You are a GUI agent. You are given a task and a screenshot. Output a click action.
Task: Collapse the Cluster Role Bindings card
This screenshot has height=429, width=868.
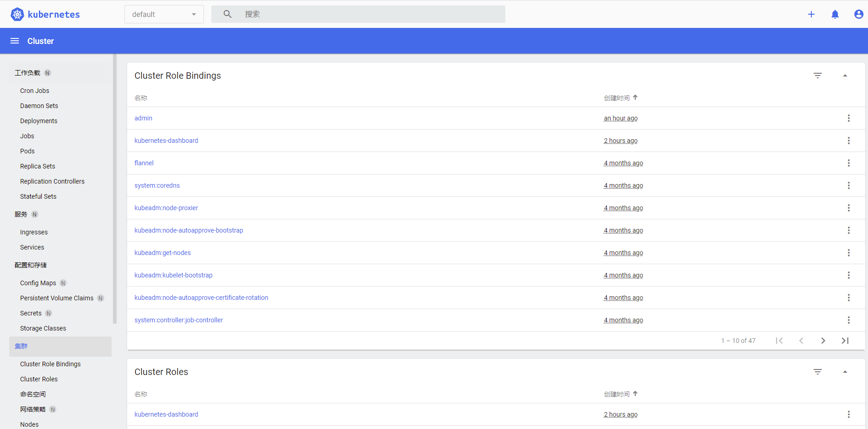click(x=845, y=76)
